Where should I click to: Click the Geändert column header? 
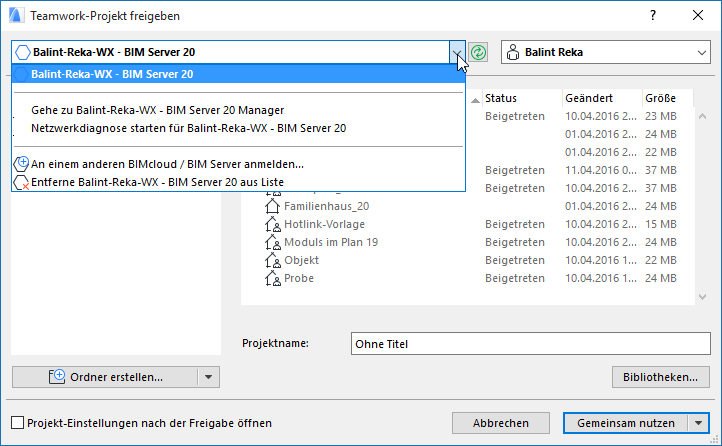(602, 98)
